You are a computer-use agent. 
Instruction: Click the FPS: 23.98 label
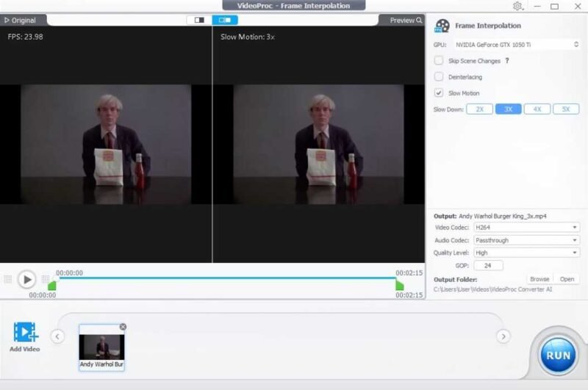[25, 37]
